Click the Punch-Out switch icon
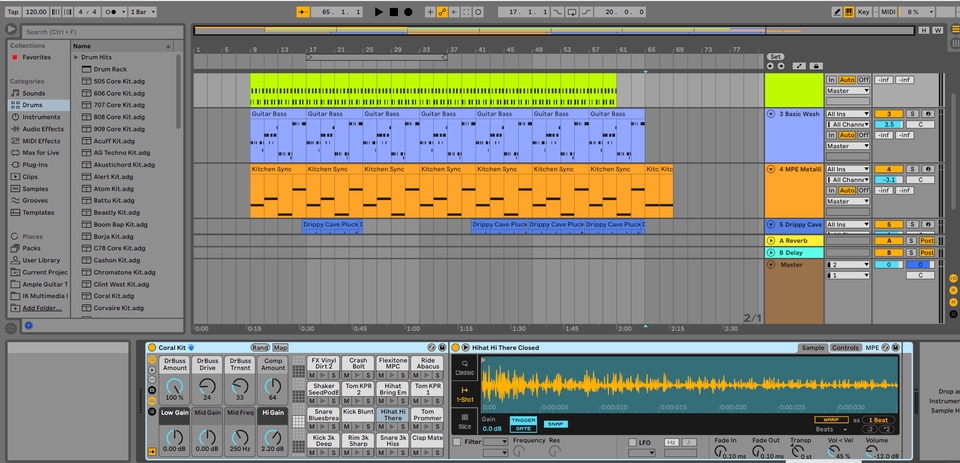This screenshot has height=463, width=960. (587, 12)
